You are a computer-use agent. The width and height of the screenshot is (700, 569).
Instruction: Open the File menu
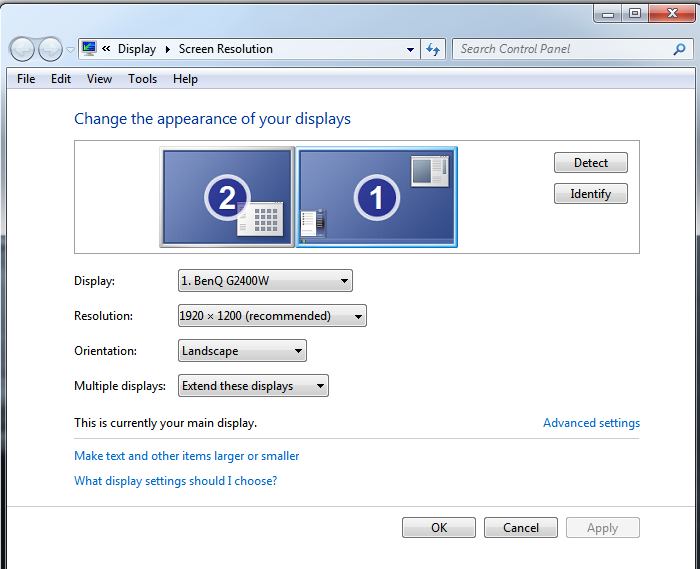click(x=26, y=79)
